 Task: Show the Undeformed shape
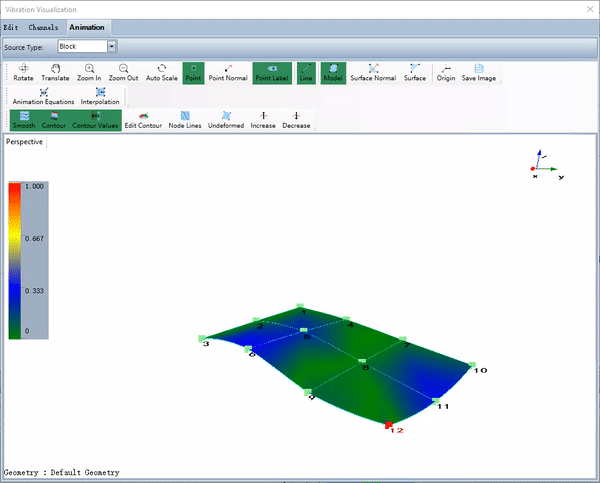tap(226, 120)
